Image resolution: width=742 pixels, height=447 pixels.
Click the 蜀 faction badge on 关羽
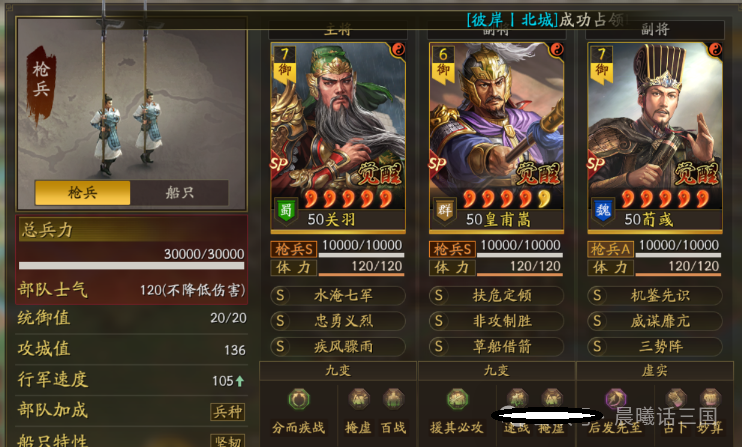point(286,210)
